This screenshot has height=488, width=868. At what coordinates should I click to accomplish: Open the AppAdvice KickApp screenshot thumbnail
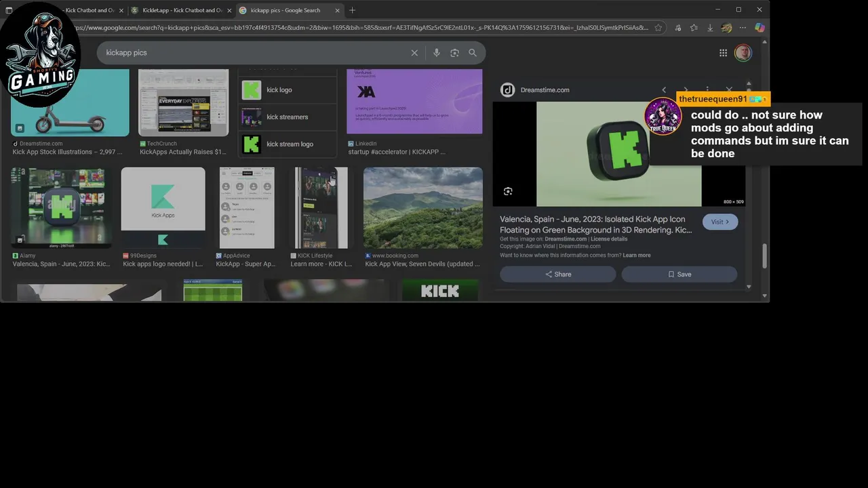point(247,207)
